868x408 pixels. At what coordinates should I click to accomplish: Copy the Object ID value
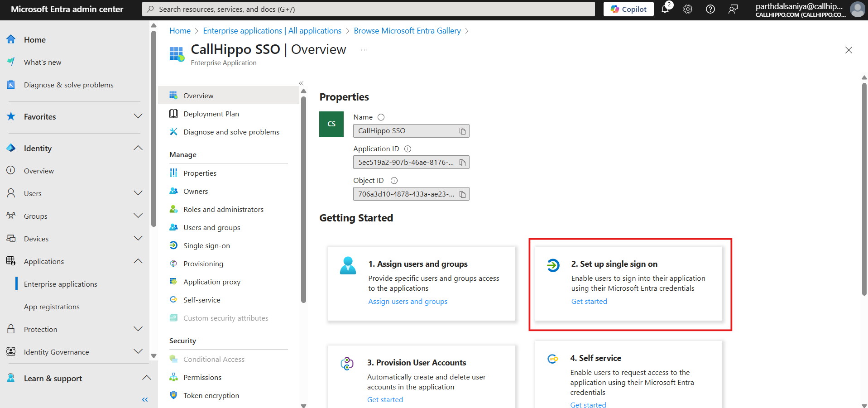pos(462,194)
